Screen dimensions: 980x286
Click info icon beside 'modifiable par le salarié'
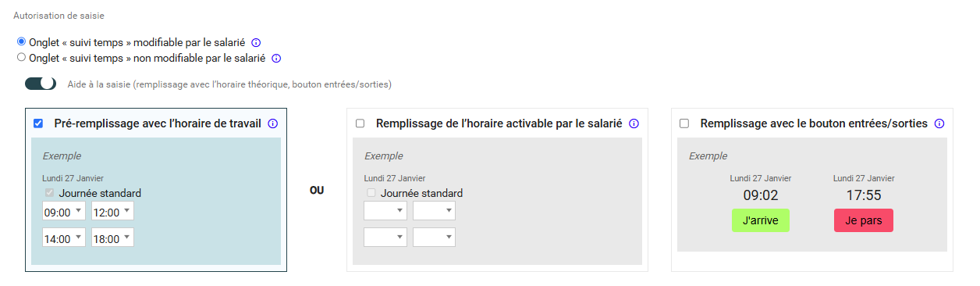point(255,42)
